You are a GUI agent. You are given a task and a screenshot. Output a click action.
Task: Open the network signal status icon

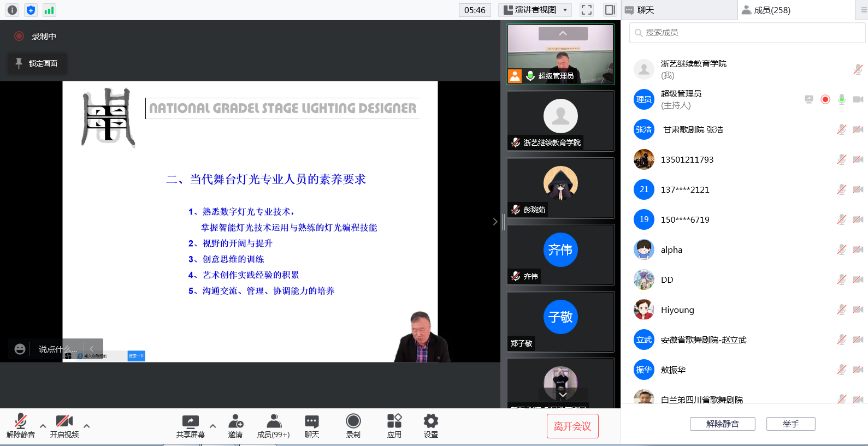[49, 10]
